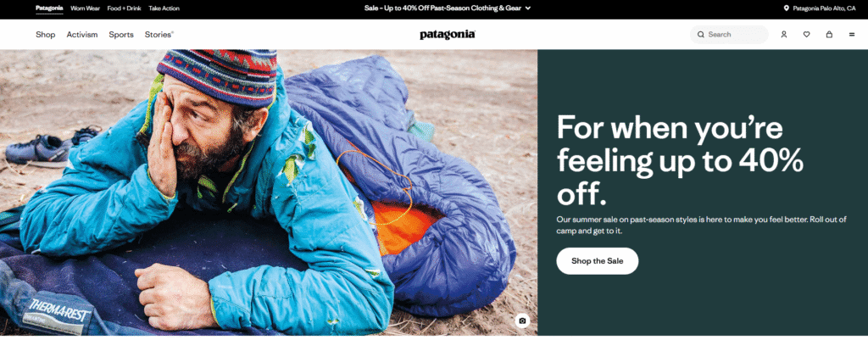Open the account profile icon

783,34
